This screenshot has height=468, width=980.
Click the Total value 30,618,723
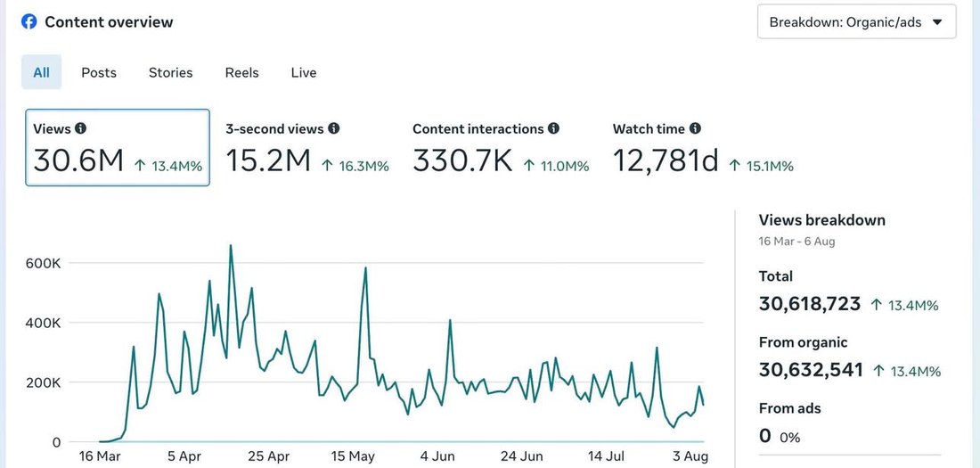click(x=810, y=304)
